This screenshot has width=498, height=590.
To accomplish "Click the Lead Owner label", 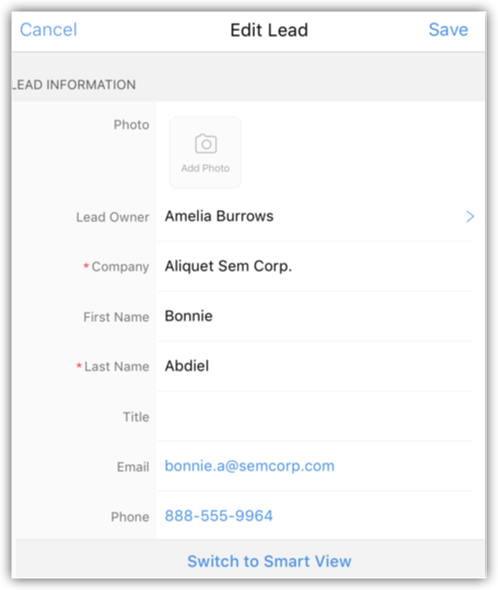I will pos(113,217).
